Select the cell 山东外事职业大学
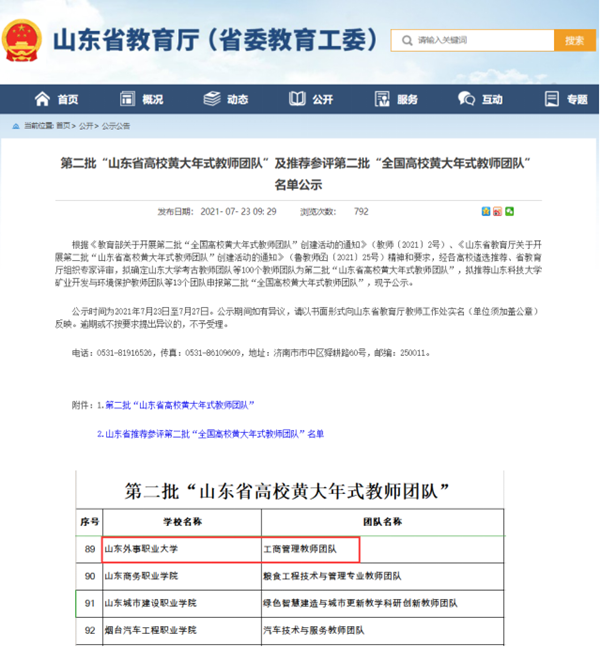This screenshot has height=661, width=600. (182, 549)
